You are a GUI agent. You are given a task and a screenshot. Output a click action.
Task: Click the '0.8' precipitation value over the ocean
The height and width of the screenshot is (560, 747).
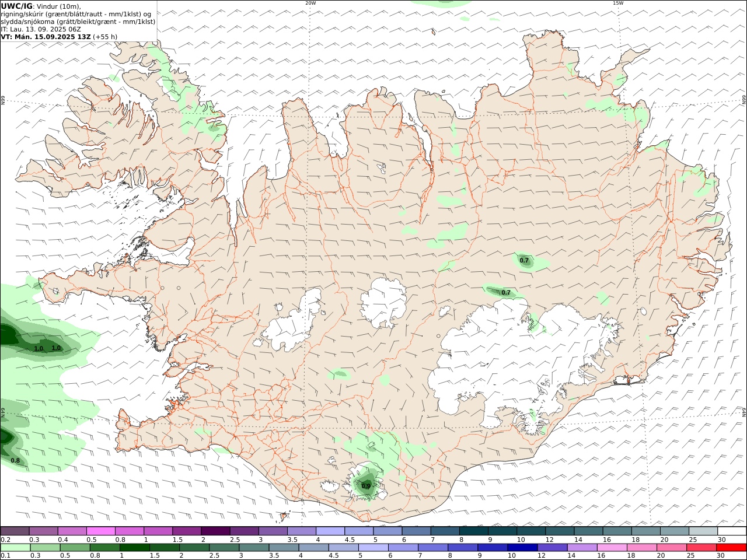(x=15, y=461)
